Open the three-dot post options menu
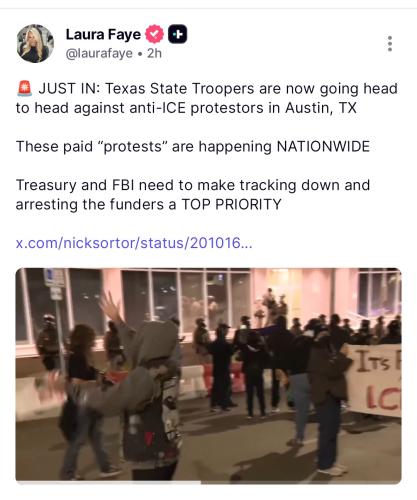 390,44
